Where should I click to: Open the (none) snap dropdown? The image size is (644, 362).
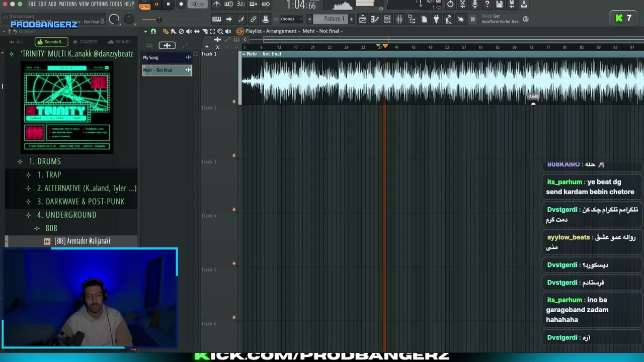tap(291, 19)
